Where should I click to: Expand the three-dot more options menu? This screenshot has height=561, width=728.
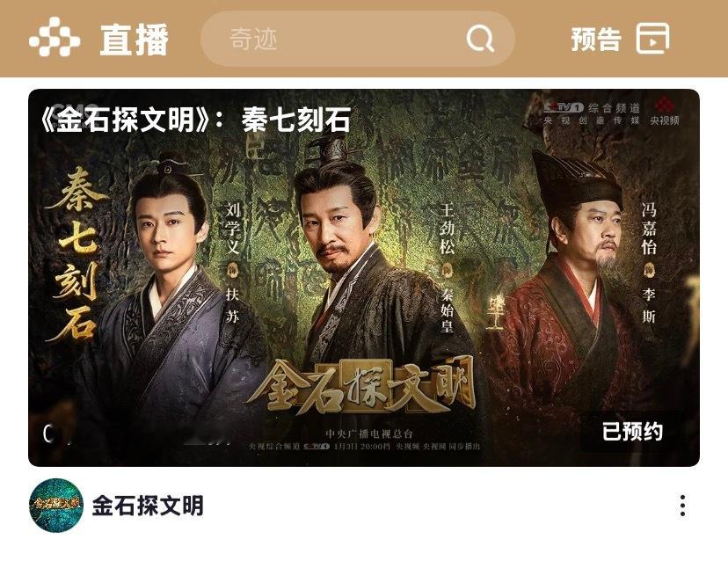click(682, 506)
